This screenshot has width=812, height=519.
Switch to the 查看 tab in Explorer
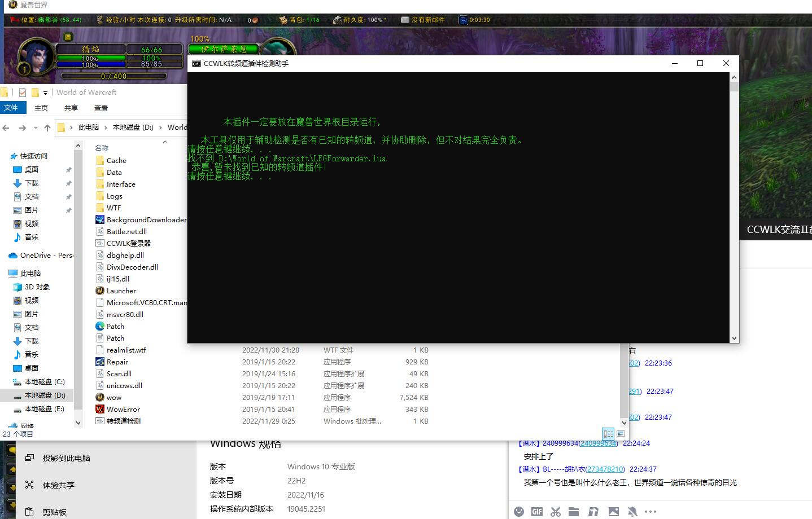click(x=101, y=107)
